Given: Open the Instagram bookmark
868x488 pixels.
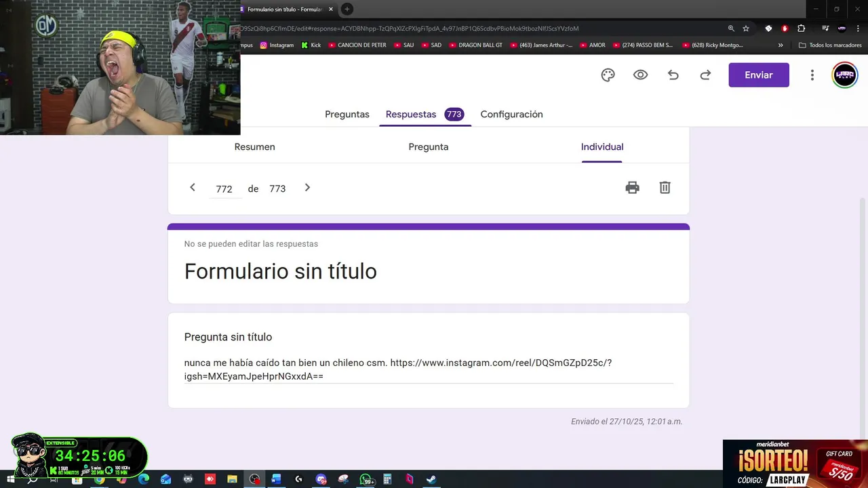Looking at the screenshot, I should [277, 45].
